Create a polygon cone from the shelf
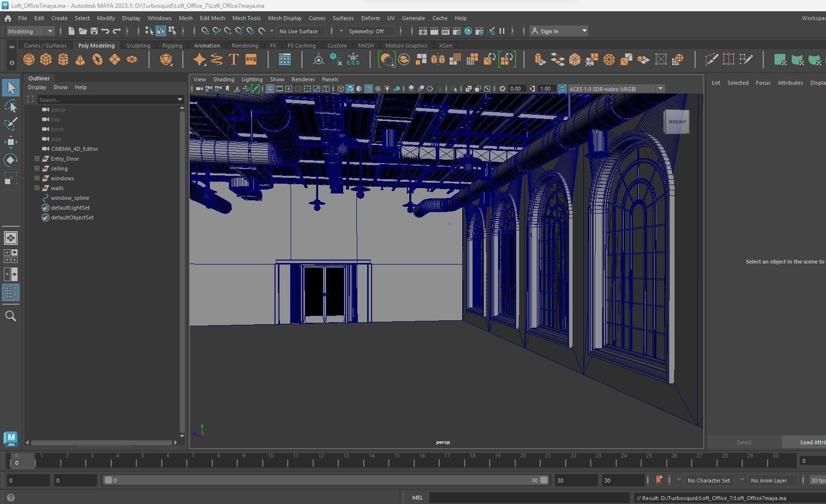Screen dimensions: 826x504 [x=80, y=60]
